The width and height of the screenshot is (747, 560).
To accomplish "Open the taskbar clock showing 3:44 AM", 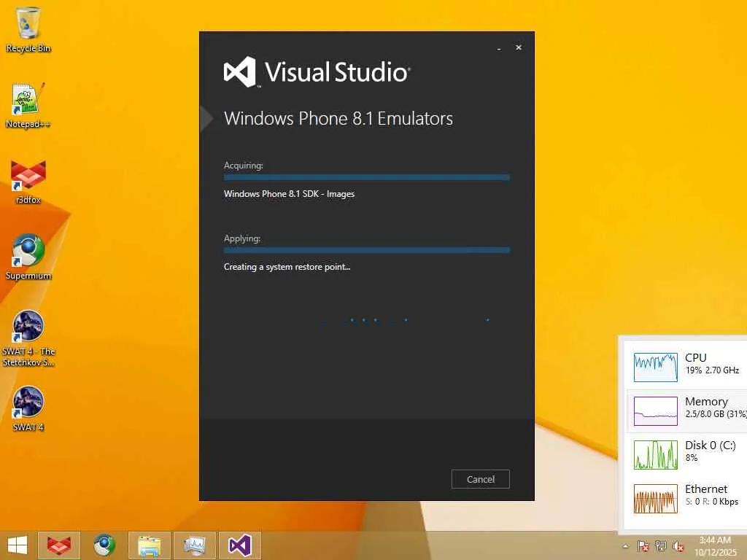I will tap(715, 546).
